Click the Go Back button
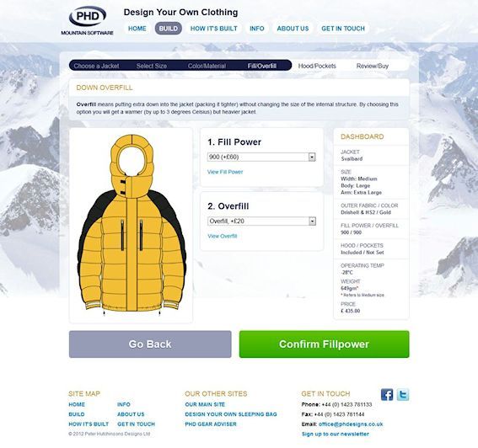The height and width of the screenshot is (448, 478). [150, 344]
